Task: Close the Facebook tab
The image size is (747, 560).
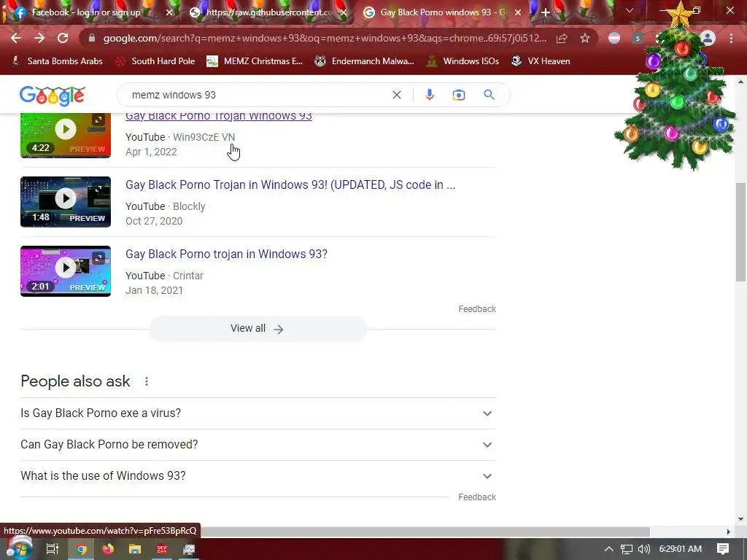Action: click(169, 12)
